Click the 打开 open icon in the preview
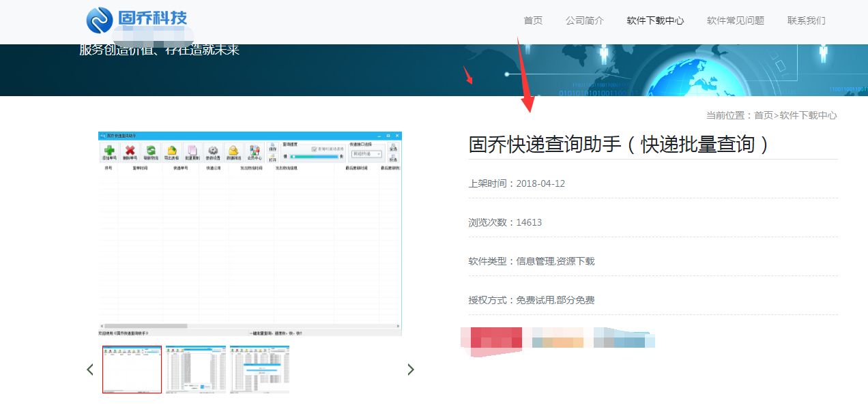 click(273, 158)
